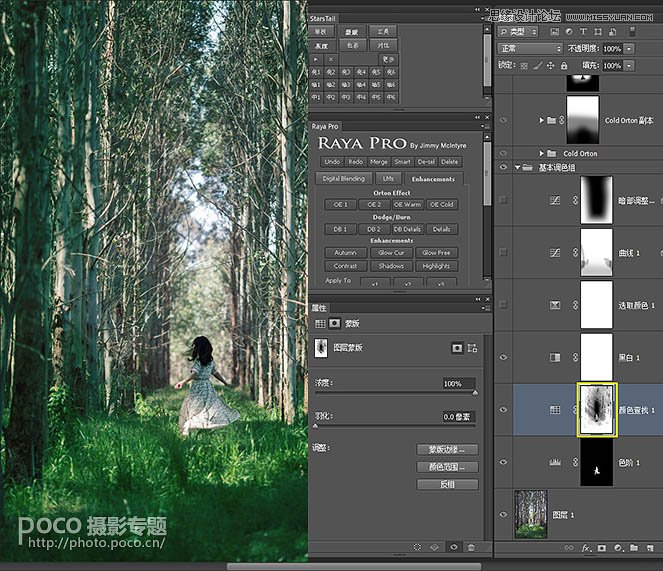Apply mask icon in Properties footer
Image resolution: width=663 pixels, height=571 pixels.
435,547
